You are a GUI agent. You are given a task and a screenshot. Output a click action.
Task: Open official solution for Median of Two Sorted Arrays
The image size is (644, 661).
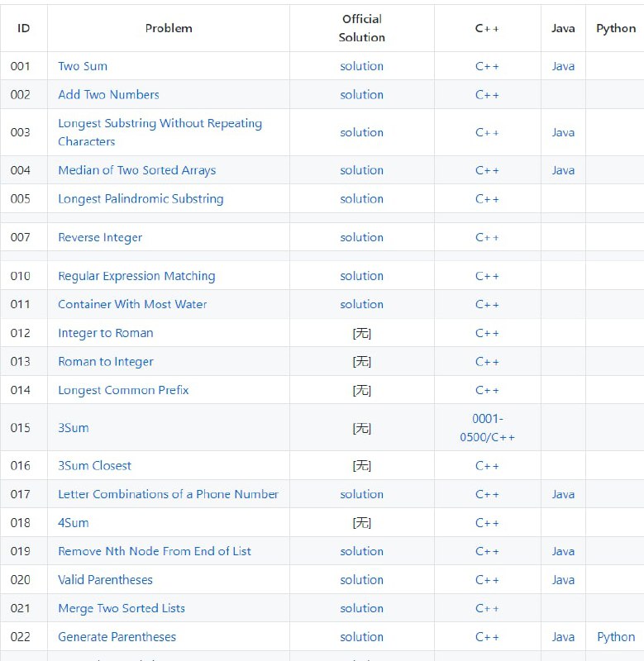tap(361, 170)
